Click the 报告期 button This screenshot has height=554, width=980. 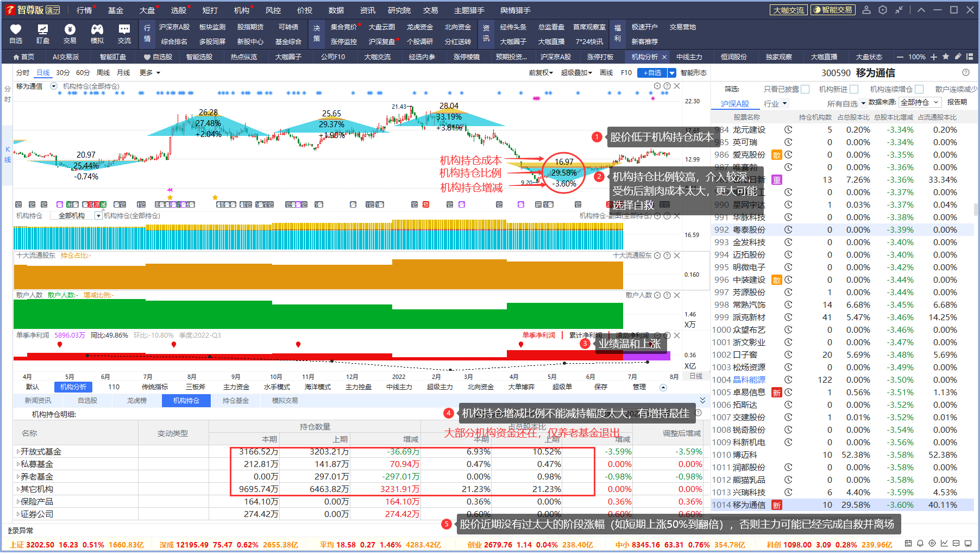pos(957,102)
